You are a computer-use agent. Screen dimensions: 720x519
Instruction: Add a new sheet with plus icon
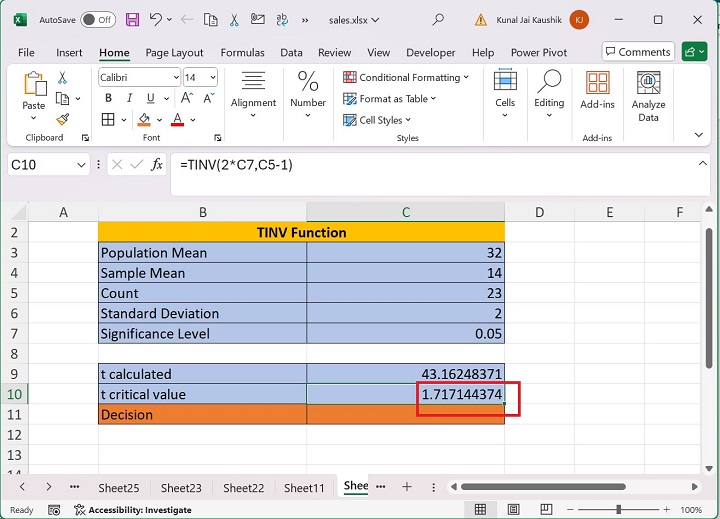407,487
